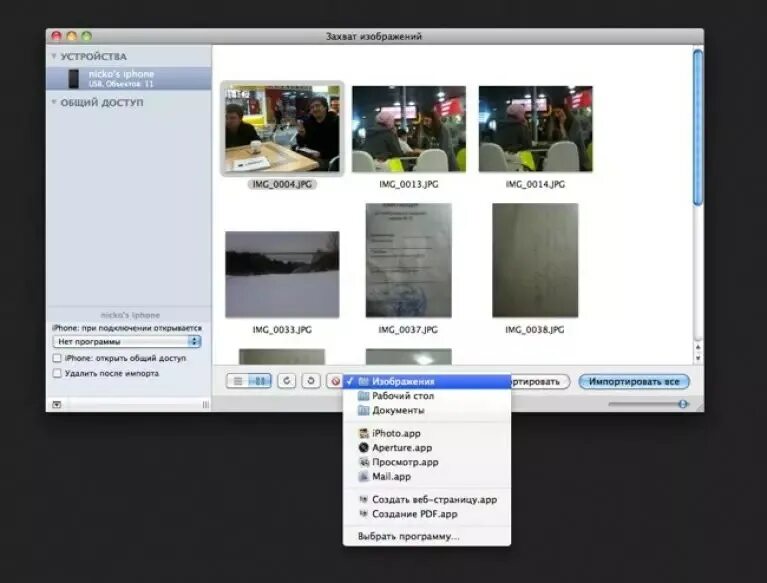This screenshot has height=583, width=767.
Task: Click the IMG_0037.JPG file name label
Action: pyautogui.click(x=408, y=330)
